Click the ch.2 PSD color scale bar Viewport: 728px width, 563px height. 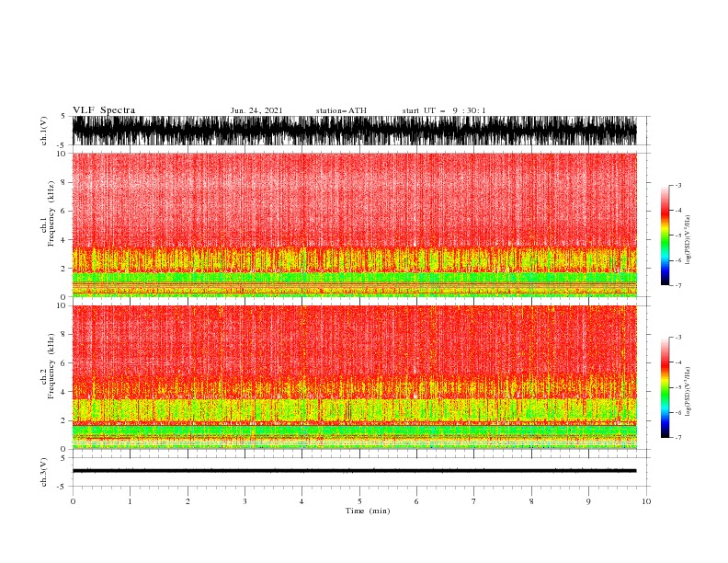click(x=665, y=387)
